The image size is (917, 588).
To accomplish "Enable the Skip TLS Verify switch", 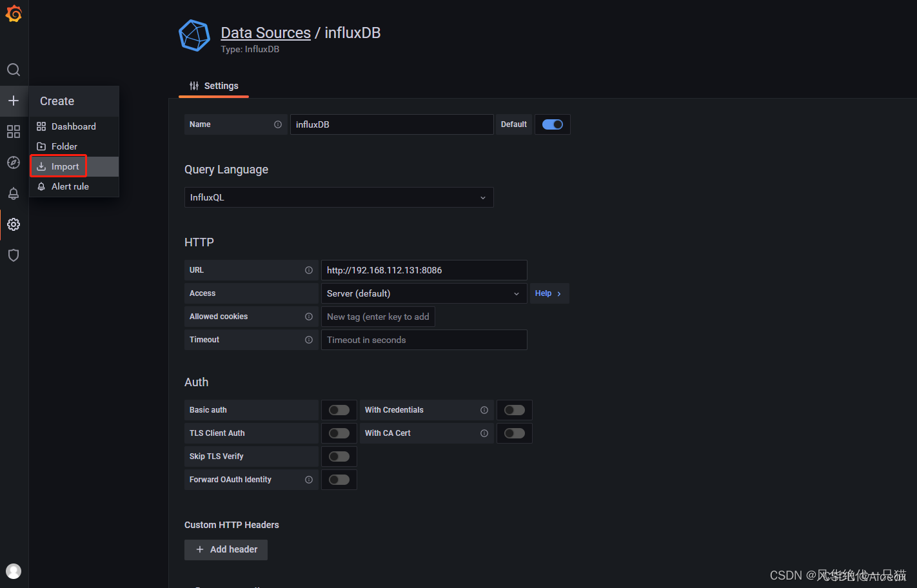I will pos(339,456).
